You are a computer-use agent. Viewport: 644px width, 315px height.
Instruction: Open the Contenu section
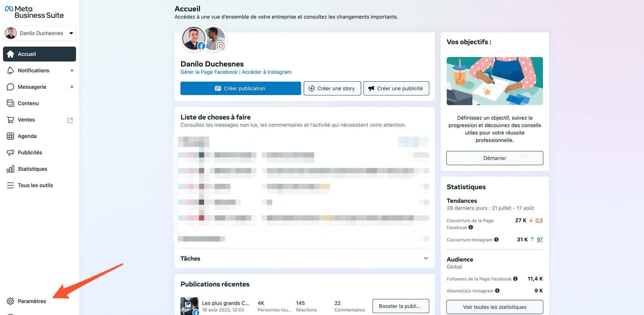point(40,103)
